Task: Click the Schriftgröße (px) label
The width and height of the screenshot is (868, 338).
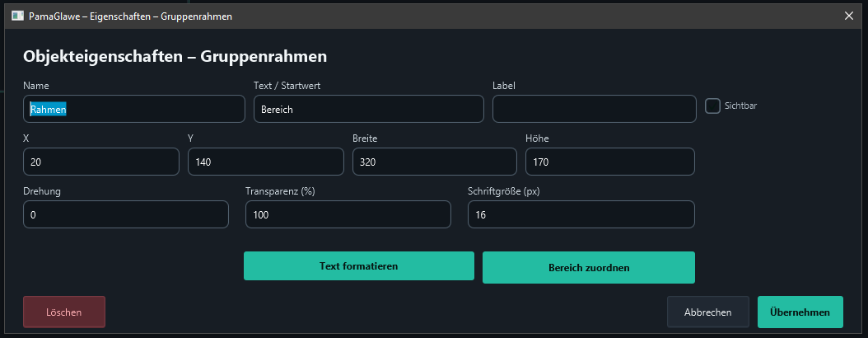Action: 504,191
